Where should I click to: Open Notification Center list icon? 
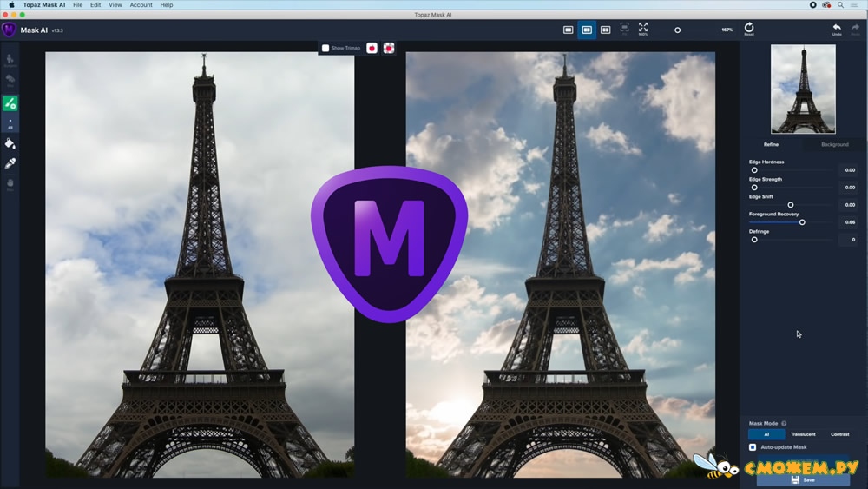[855, 5]
